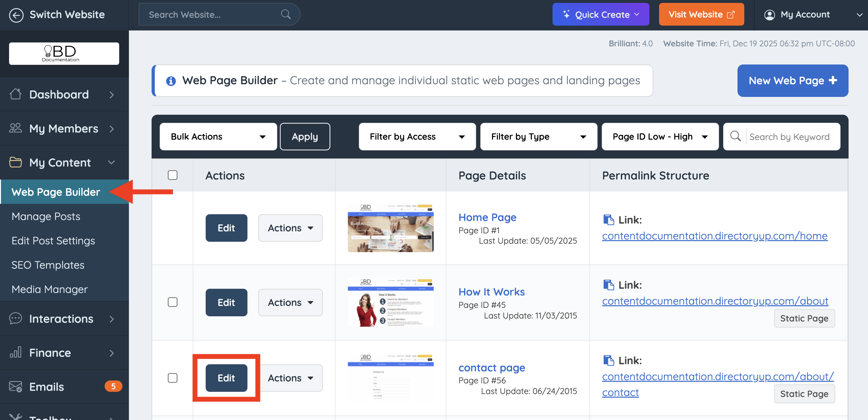Screen dimensions: 868x420
Task: Click copy link icon for Home Page
Action: click(x=608, y=220)
